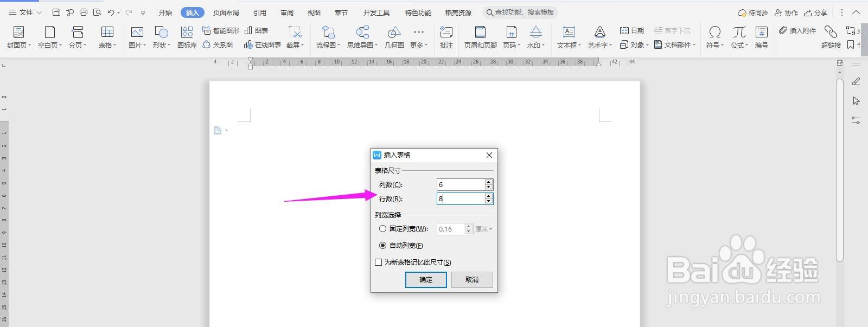Confirm dialog with 确定 button
This screenshot has width=868, height=327.
pyautogui.click(x=426, y=279)
